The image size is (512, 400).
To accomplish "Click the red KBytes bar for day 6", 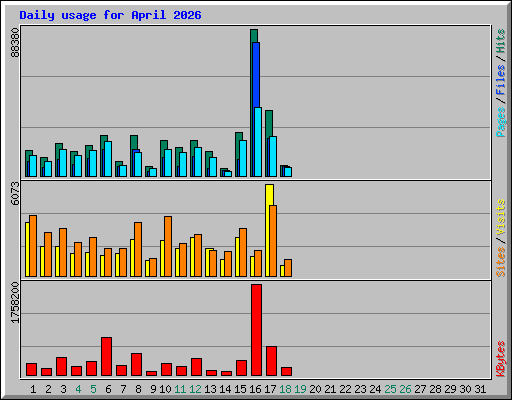I will tap(106, 357).
